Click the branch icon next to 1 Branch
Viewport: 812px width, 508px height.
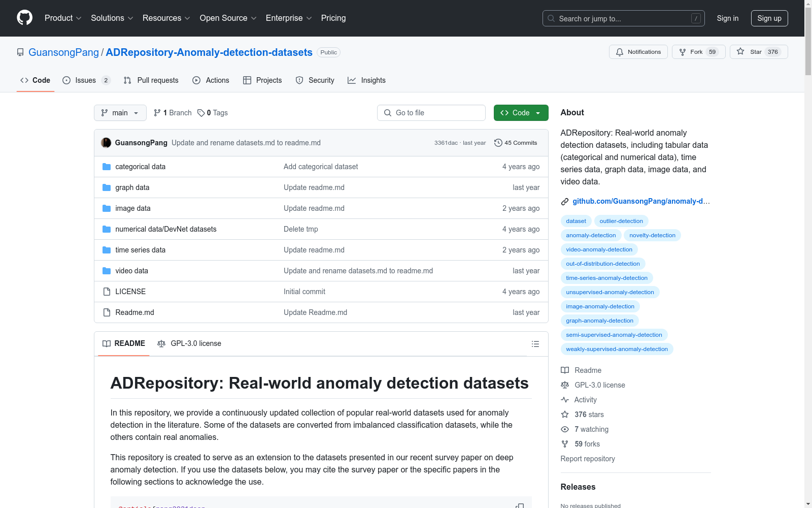[157, 113]
